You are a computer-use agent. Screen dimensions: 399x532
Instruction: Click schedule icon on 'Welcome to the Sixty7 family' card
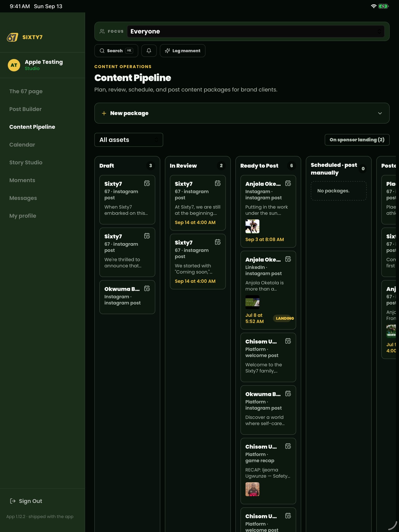288,341
